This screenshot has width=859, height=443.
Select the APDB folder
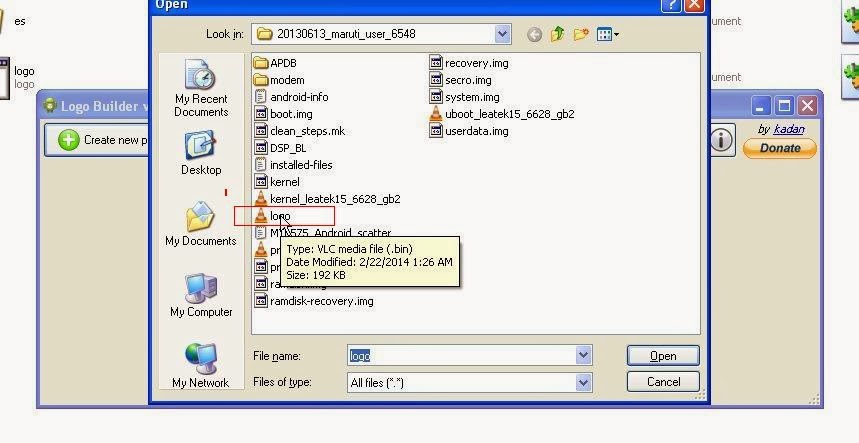pyautogui.click(x=276, y=63)
